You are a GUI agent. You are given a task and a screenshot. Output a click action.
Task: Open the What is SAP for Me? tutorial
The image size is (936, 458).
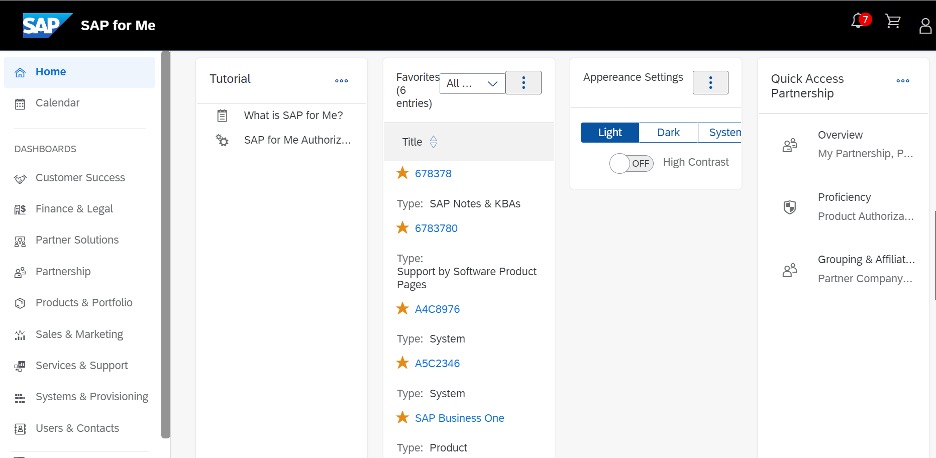tap(293, 116)
